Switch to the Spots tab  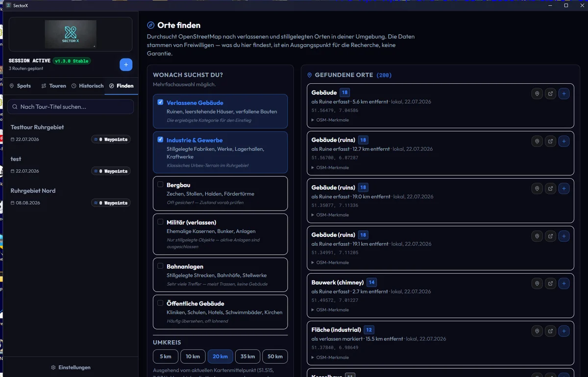pos(20,86)
